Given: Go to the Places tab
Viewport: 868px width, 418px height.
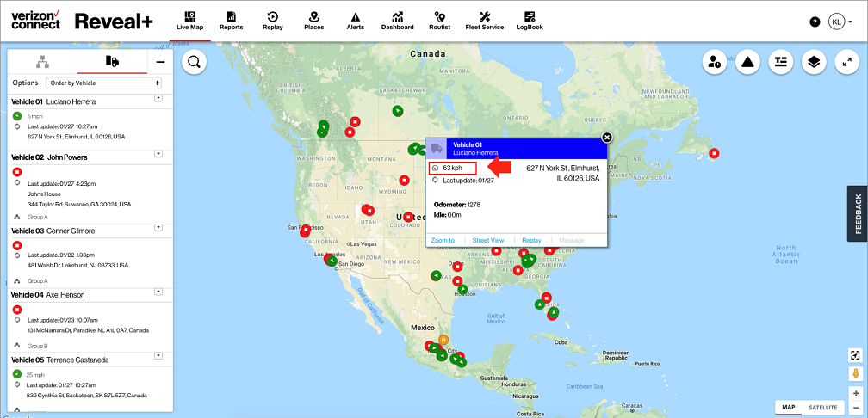Looking at the screenshot, I should [313, 21].
